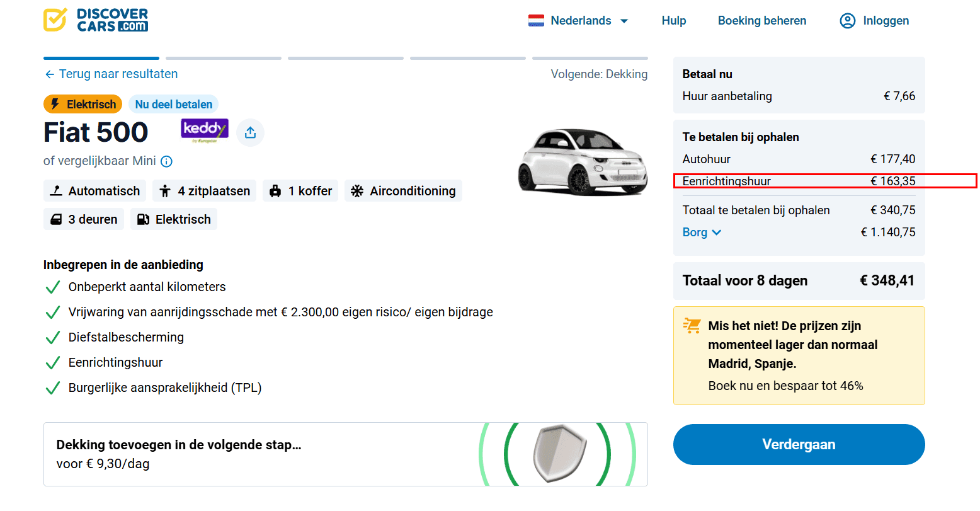
Task: Click Totaal voor 8 dagen € 348,41
Action: click(x=887, y=280)
